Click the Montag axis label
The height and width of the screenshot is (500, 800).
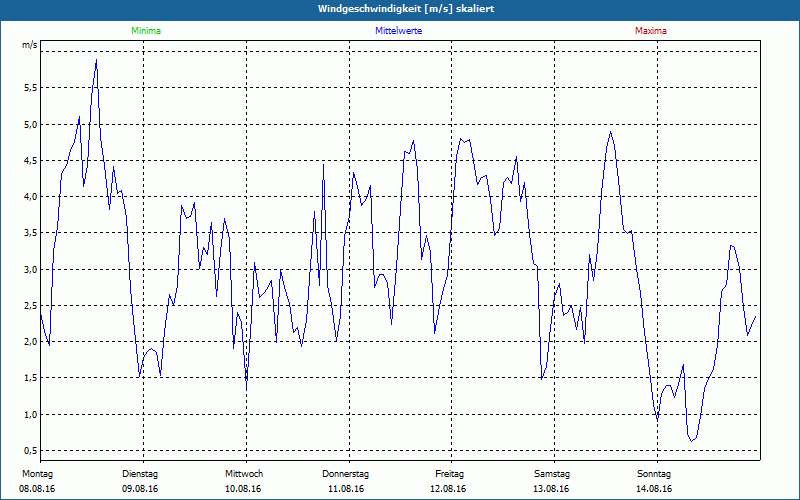pos(37,474)
